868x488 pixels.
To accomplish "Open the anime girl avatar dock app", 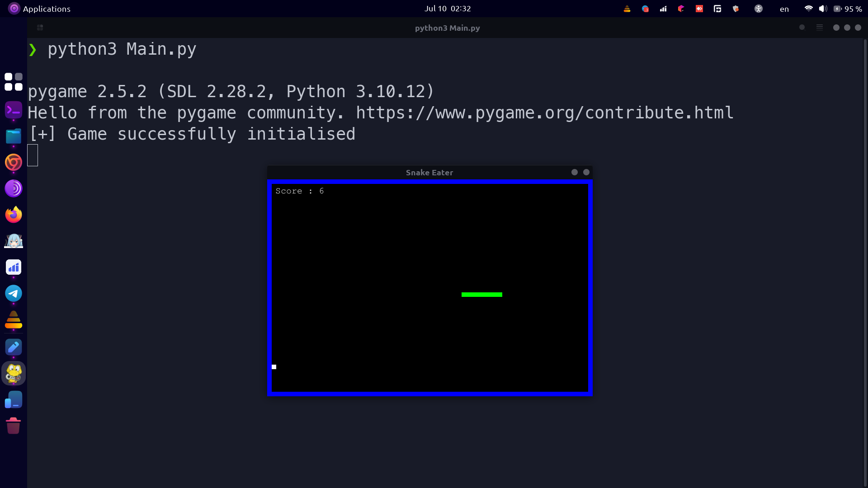I will tap(14, 241).
